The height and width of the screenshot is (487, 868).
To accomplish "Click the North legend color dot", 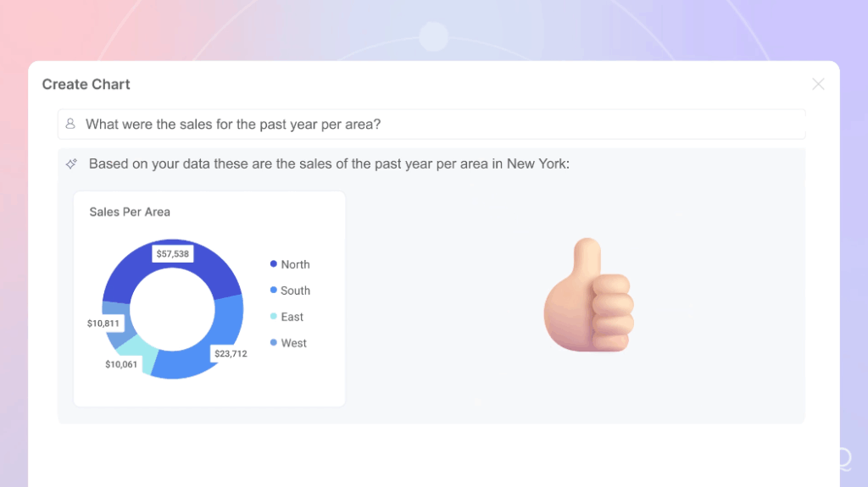I will [x=274, y=264].
